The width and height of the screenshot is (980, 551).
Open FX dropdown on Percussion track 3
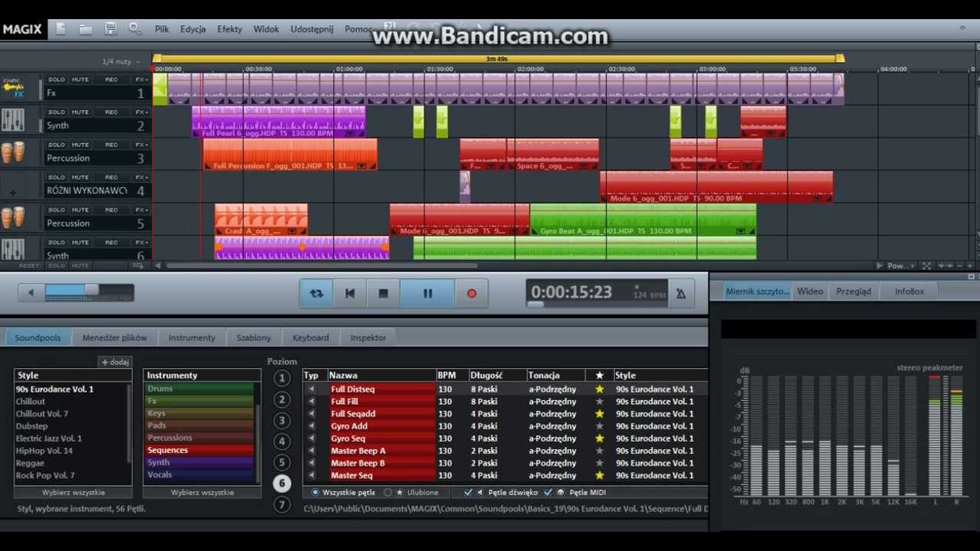point(142,145)
